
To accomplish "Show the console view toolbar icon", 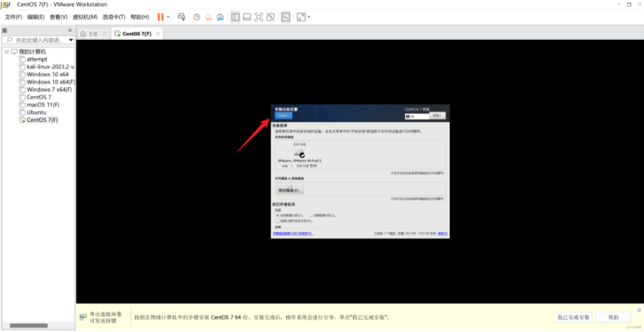I will (286, 17).
